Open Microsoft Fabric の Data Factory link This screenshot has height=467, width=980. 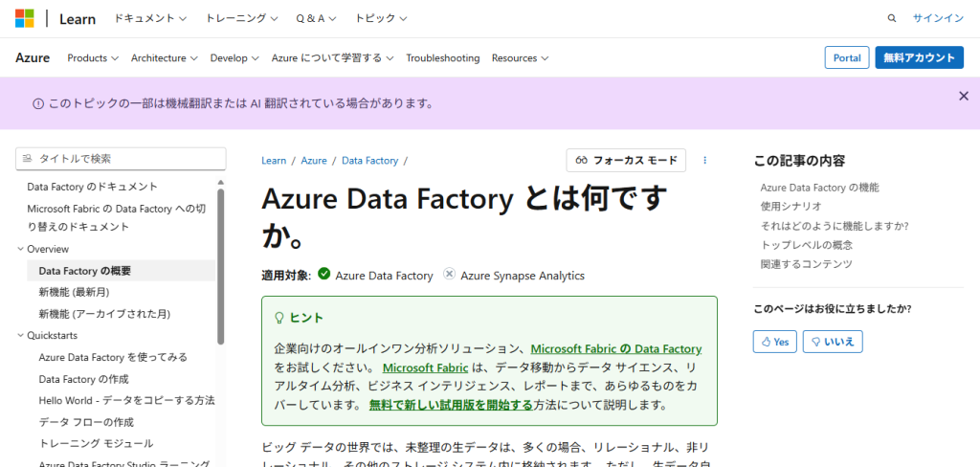pyautogui.click(x=616, y=349)
